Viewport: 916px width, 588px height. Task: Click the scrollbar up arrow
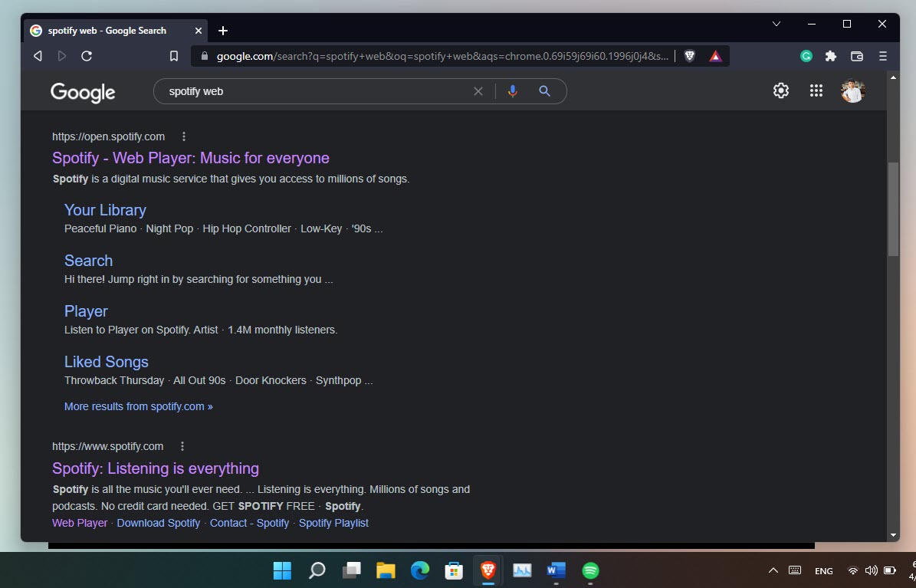893,77
